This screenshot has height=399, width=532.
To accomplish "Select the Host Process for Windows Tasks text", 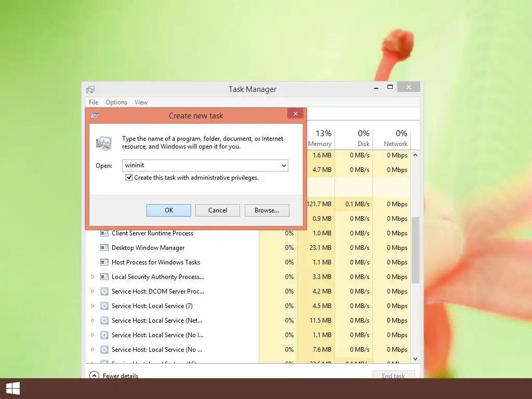I will (x=156, y=262).
